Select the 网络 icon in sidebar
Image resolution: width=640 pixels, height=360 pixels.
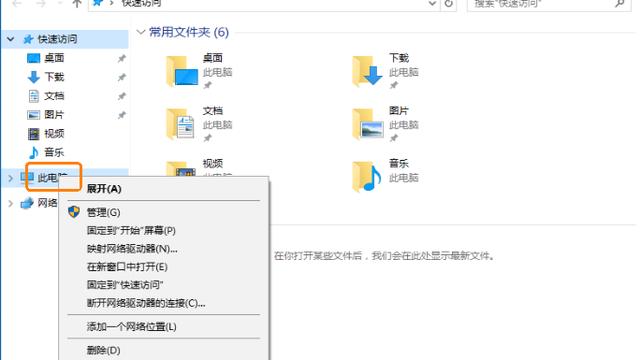pos(27,203)
